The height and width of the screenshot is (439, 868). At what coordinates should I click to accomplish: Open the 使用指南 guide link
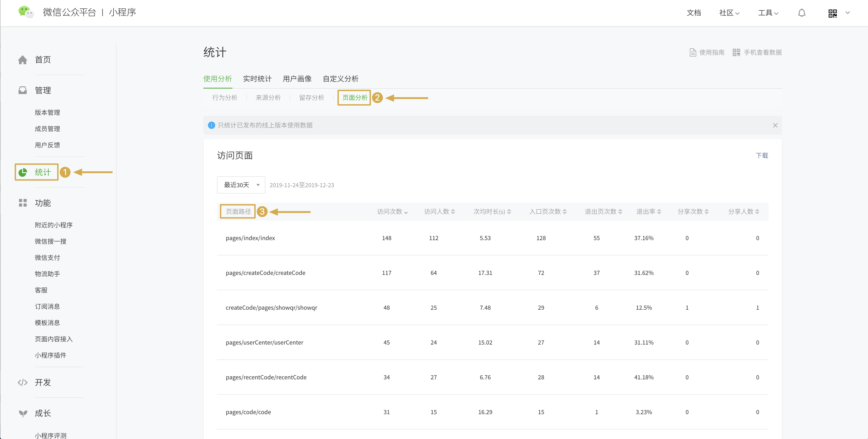(x=707, y=52)
